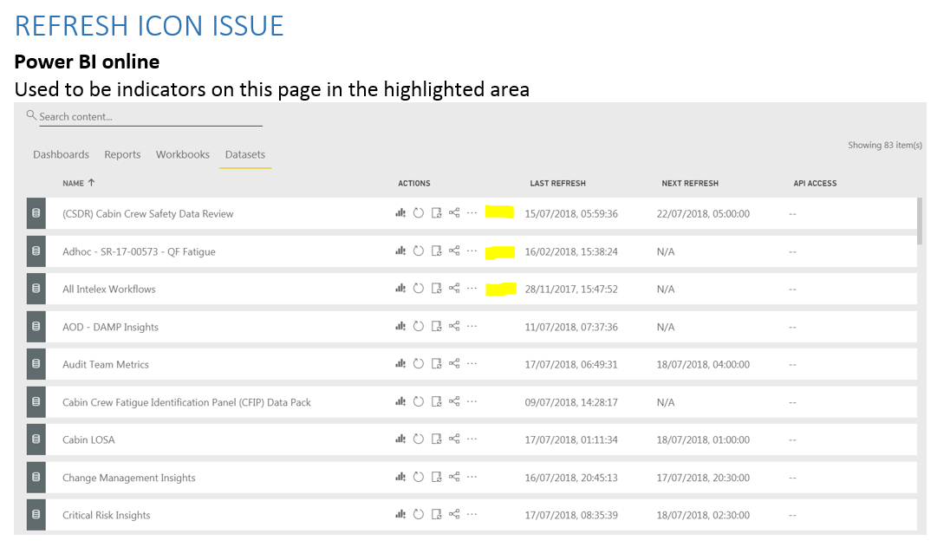This screenshot has height=560, width=937.
Task: Click next refresh 18/07/2018, 04:00:00
Action: click(x=703, y=364)
